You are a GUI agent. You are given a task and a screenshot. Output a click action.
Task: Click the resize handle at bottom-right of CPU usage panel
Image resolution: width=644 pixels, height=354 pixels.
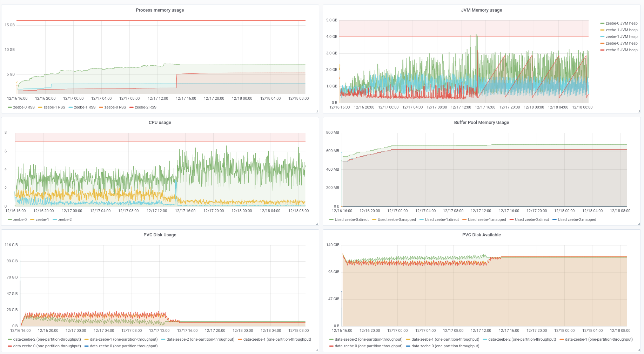pyautogui.click(x=317, y=224)
